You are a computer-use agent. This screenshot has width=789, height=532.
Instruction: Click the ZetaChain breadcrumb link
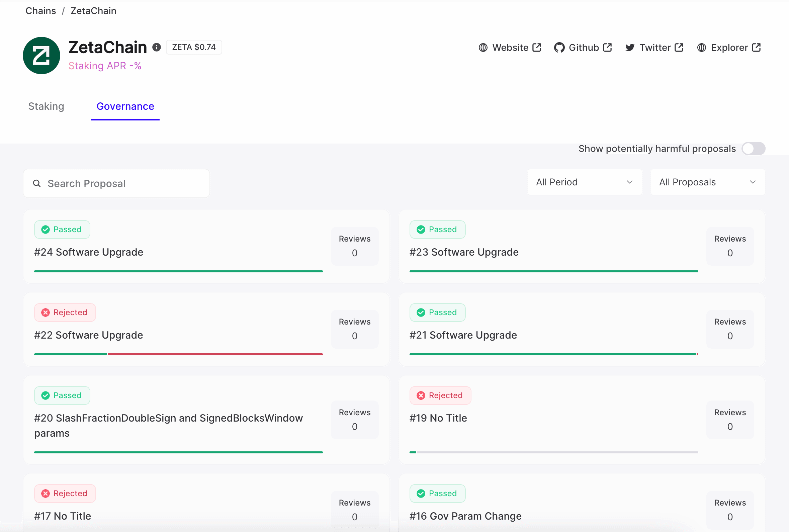[93, 11]
